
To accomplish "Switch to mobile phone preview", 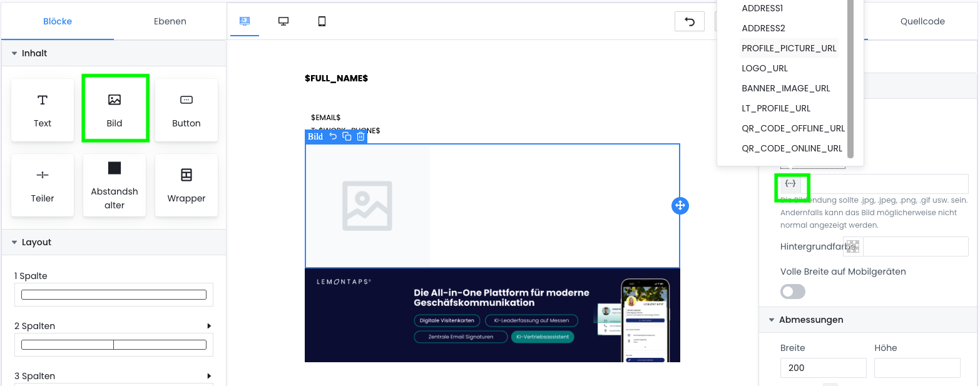I will point(322,21).
